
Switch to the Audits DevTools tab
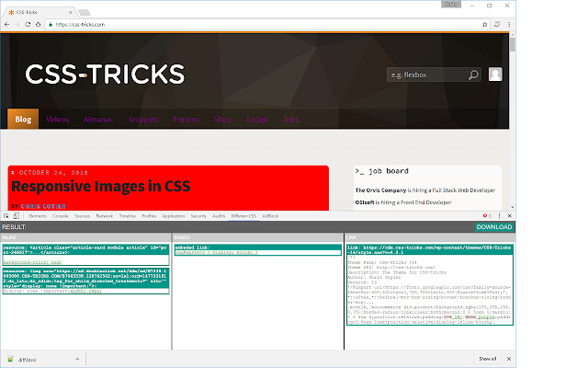[x=219, y=216]
